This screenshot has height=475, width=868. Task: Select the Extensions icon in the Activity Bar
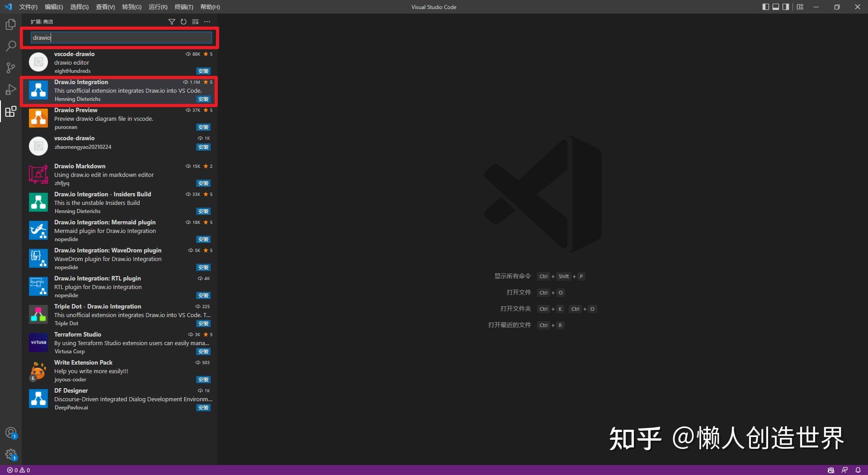[x=10, y=111]
